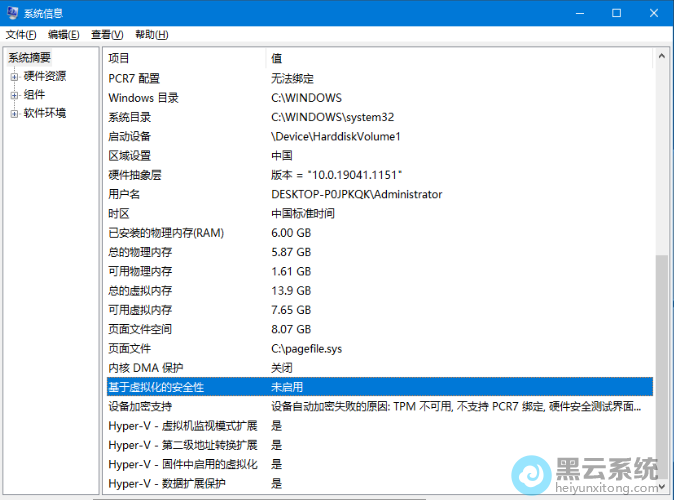
Task: Expand the 硬件资源 tree node
Action: tap(14, 77)
